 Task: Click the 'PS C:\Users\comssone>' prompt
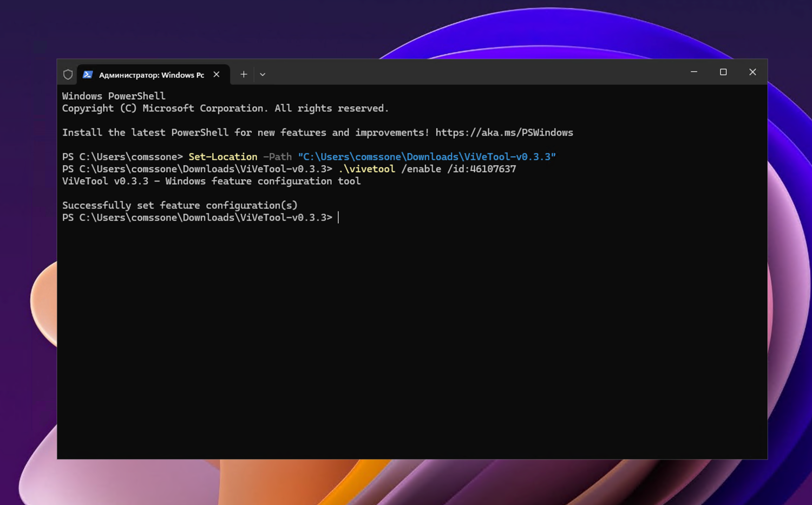click(x=122, y=157)
